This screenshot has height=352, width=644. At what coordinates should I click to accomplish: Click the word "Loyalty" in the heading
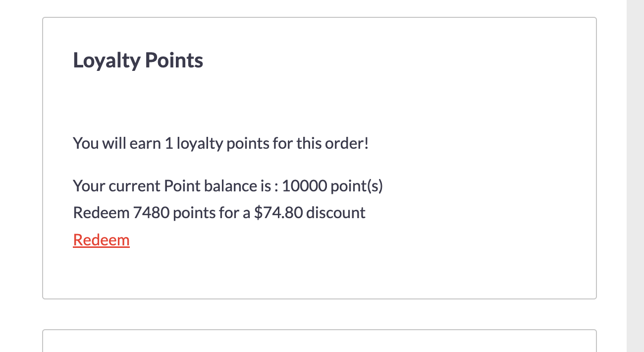107,60
